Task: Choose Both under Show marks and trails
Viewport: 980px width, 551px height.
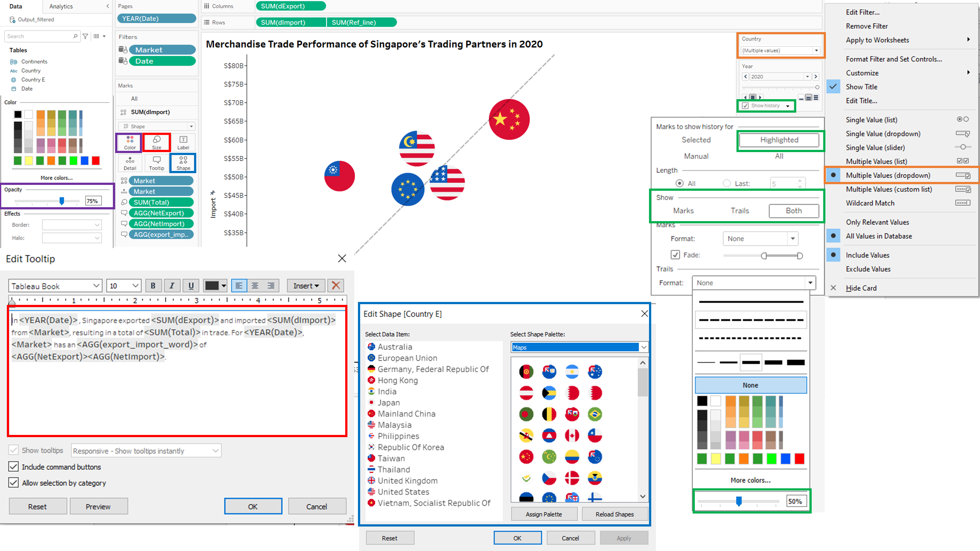Action: [x=794, y=211]
